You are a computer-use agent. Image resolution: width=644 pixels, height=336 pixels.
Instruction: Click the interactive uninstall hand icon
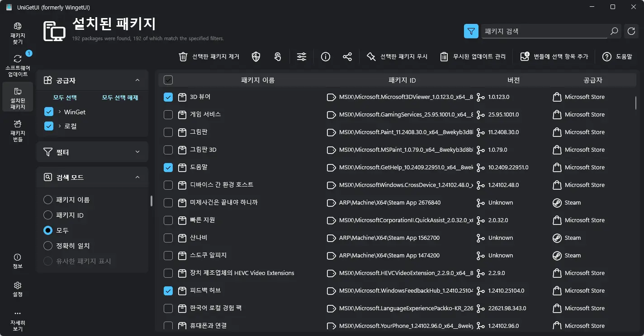click(x=278, y=56)
